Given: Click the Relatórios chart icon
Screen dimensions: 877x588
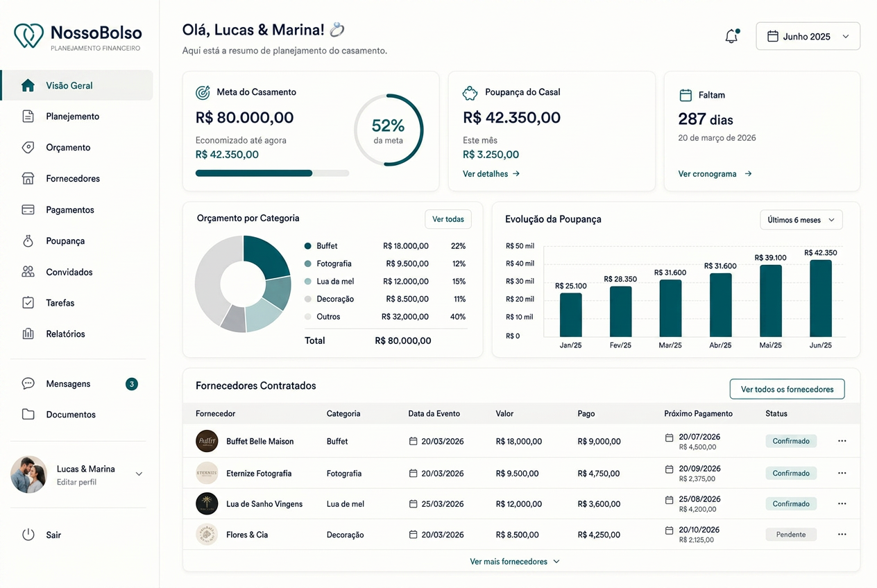Looking at the screenshot, I should click(28, 334).
